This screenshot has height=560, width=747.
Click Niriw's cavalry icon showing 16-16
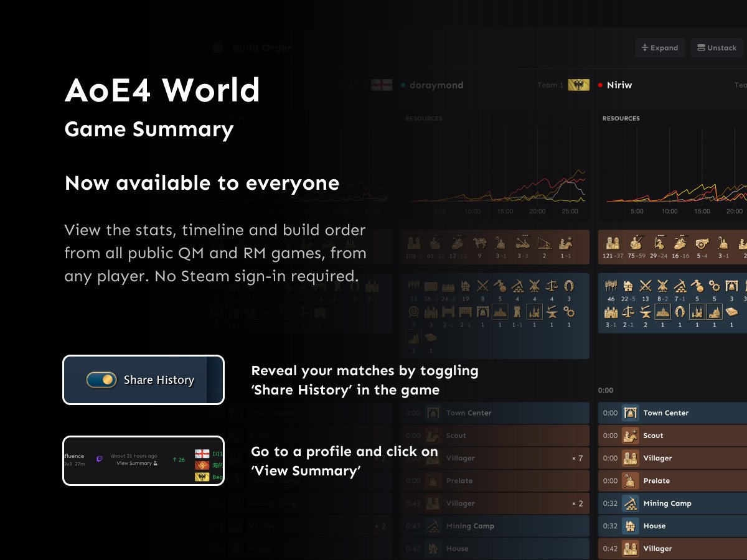click(x=681, y=243)
